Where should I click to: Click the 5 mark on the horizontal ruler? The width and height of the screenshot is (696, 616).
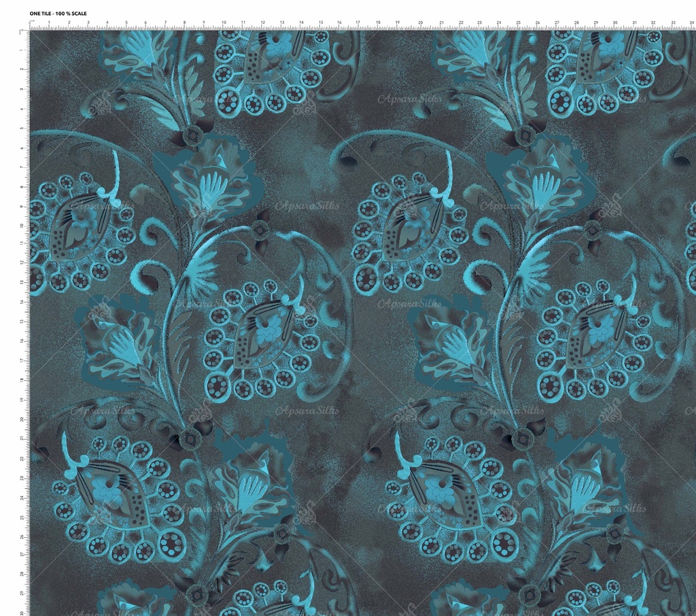[x=126, y=23]
